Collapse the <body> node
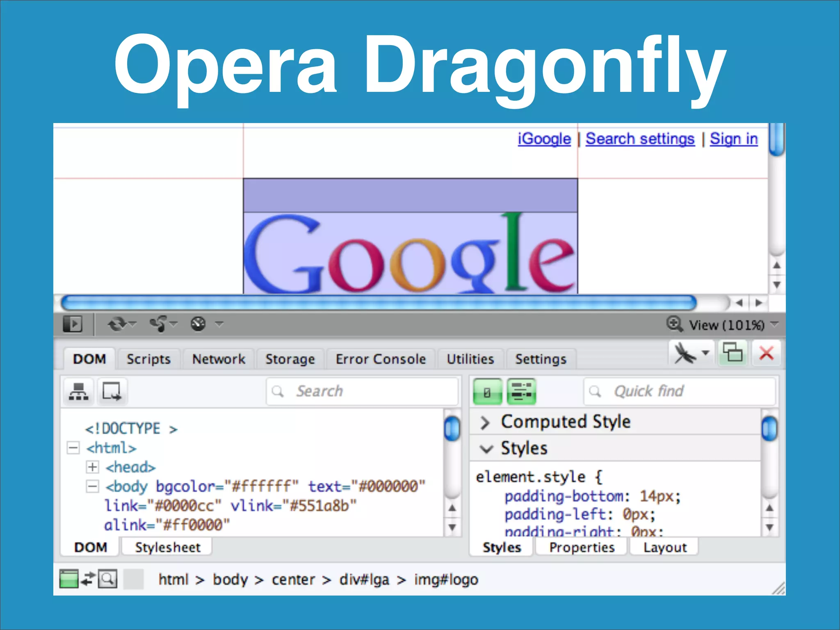The height and width of the screenshot is (630, 840). click(92, 486)
